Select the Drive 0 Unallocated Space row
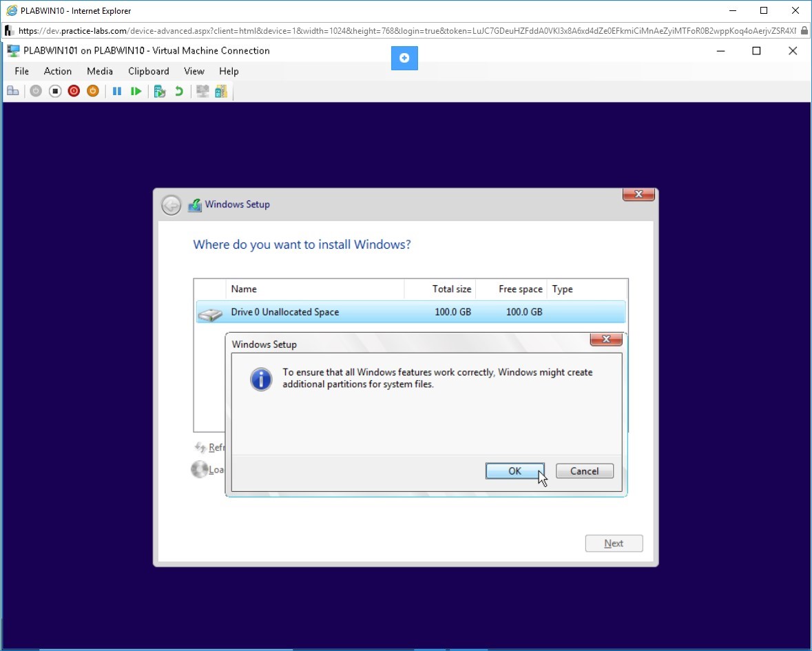 coord(410,312)
